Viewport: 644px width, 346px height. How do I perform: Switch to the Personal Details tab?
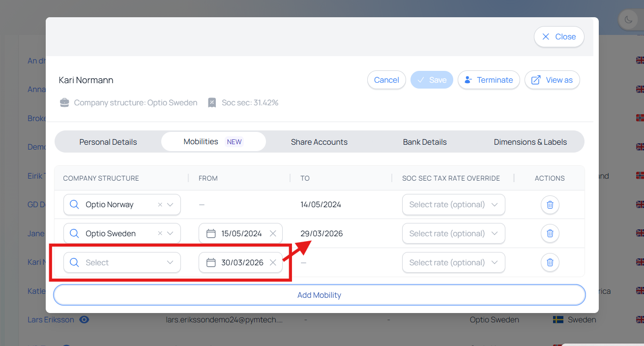click(x=108, y=142)
